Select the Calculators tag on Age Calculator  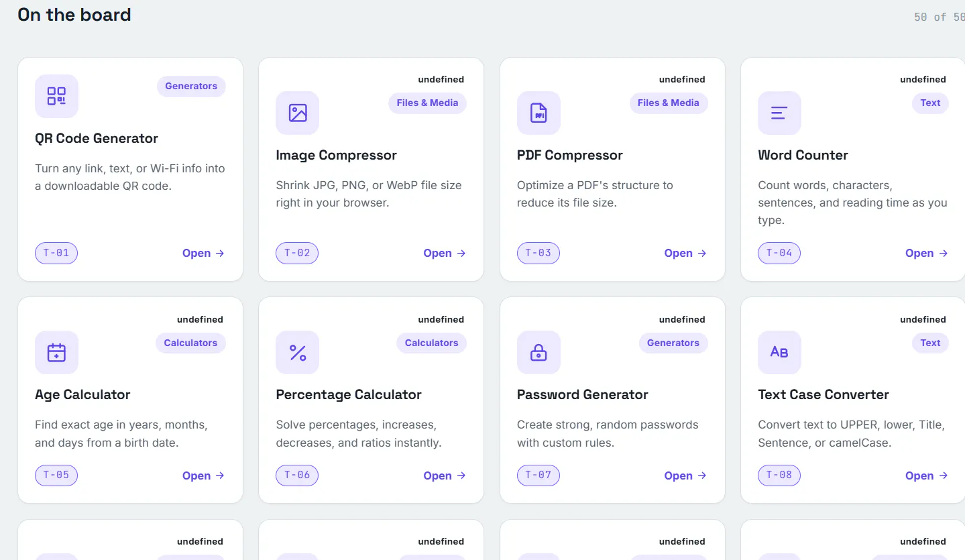(190, 343)
